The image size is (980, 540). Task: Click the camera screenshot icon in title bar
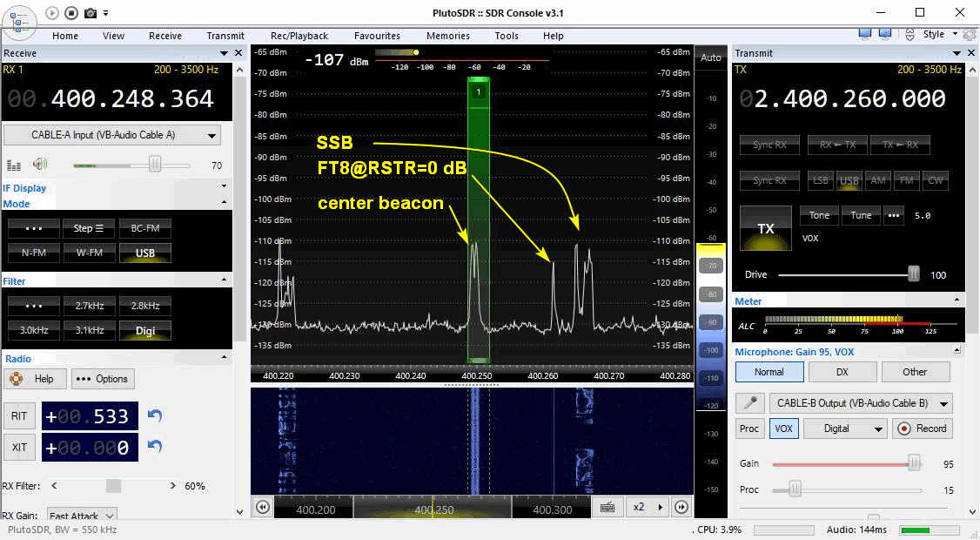[91, 13]
